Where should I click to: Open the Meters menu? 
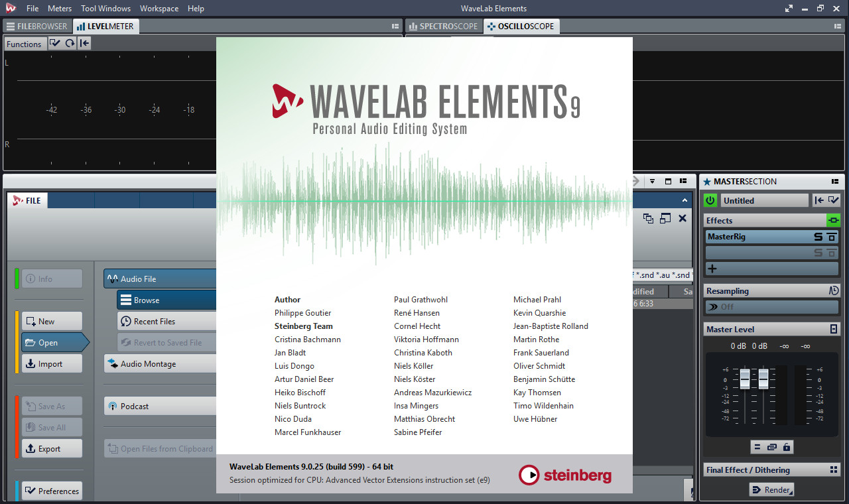[60, 9]
